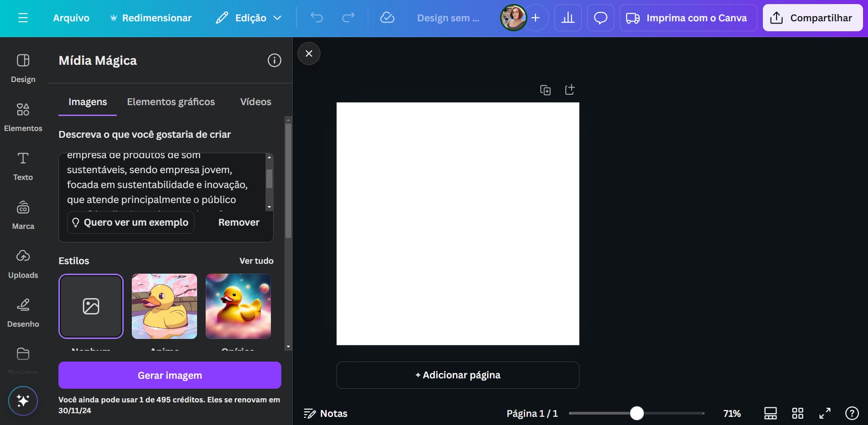Open the analytics bar chart icon

click(568, 18)
